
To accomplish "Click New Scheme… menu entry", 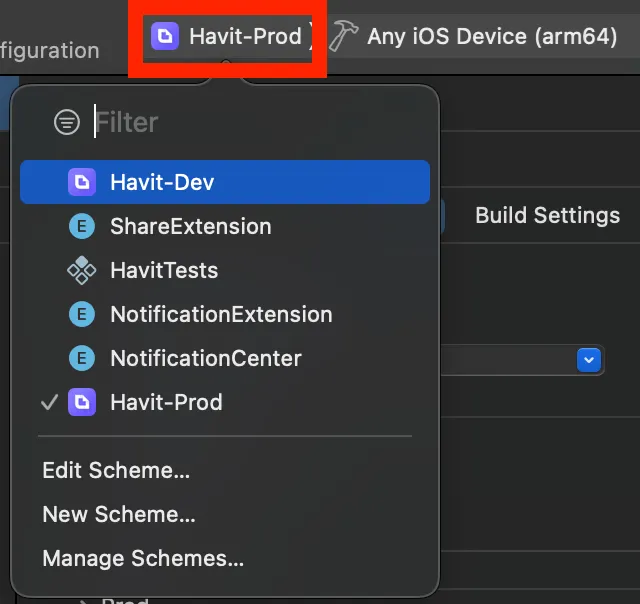I will point(119,515).
